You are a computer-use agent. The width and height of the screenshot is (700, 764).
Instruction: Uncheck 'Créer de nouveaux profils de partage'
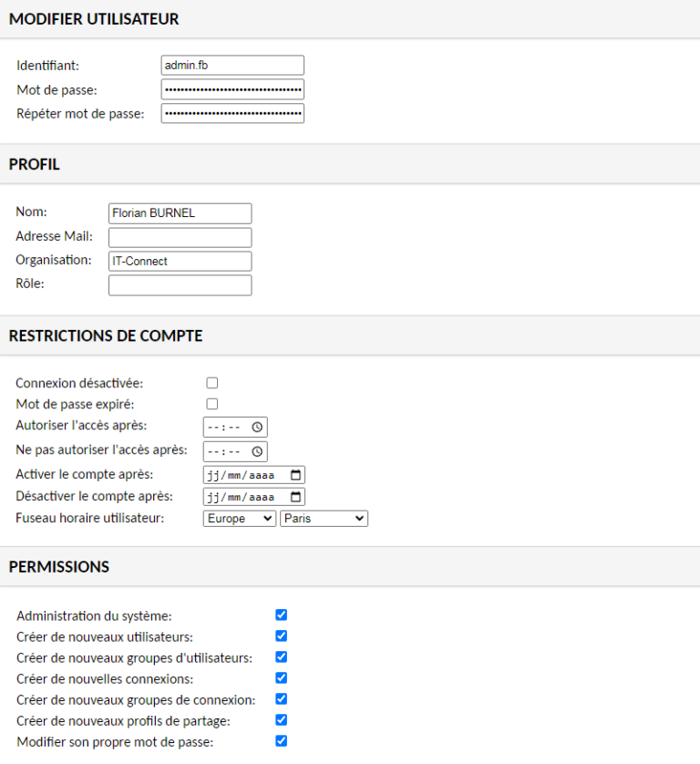(281, 719)
